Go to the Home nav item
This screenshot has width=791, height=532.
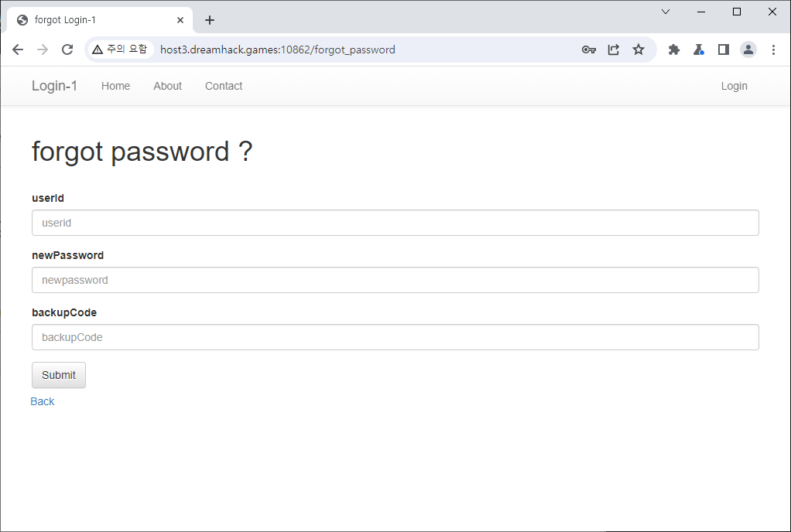(x=115, y=86)
